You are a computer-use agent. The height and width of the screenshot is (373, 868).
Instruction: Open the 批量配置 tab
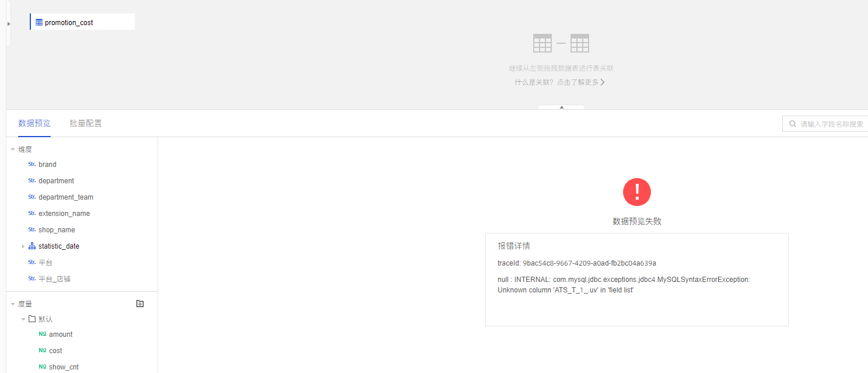click(x=86, y=123)
